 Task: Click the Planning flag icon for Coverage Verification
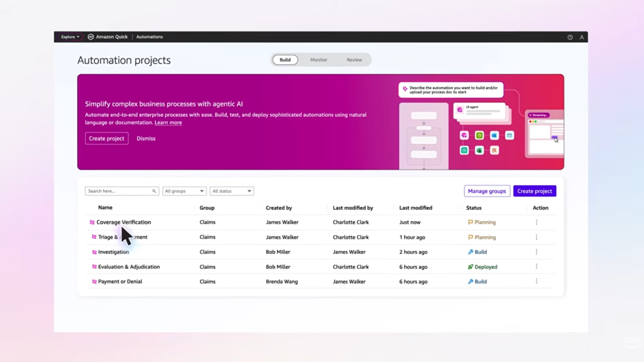point(470,223)
